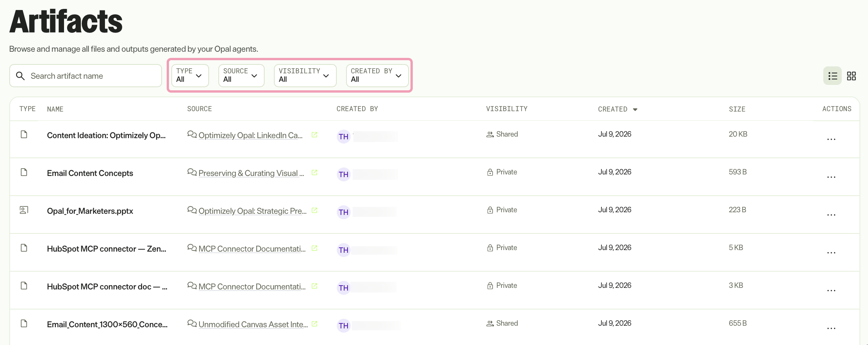The width and height of the screenshot is (868, 345).
Task: Expand the Visibility filter dropdown
Action: [305, 76]
